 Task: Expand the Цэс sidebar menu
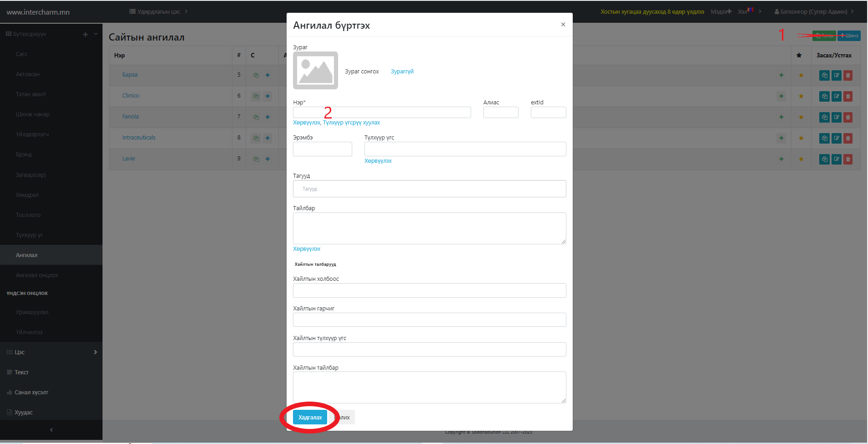coord(51,352)
